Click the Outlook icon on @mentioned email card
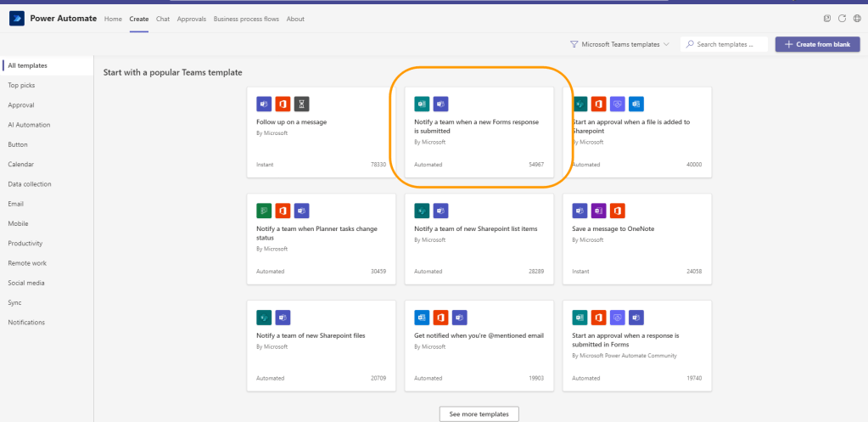The height and width of the screenshot is (422, 868). click(422, 318)
